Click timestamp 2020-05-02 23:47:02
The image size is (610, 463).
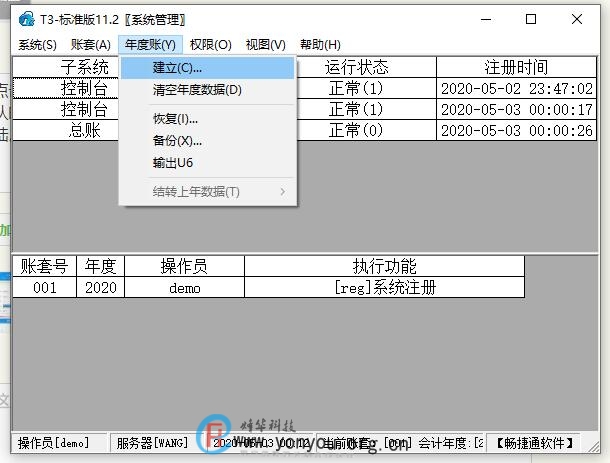516,88
